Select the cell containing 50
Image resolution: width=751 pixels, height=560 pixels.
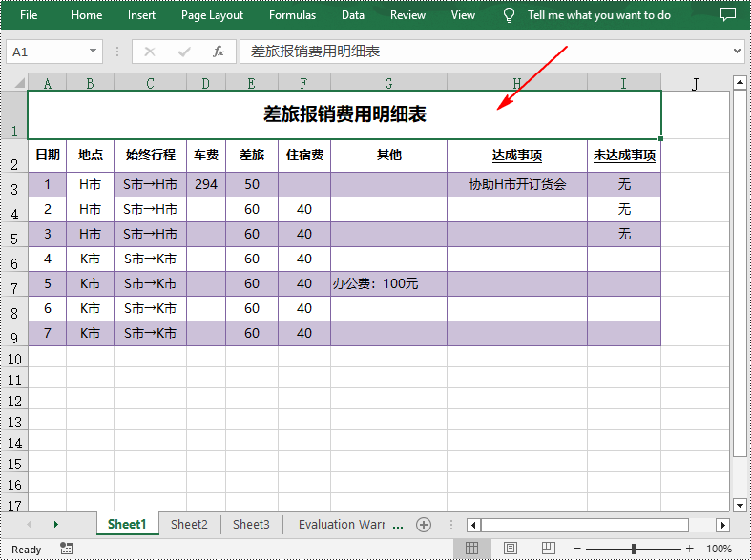(252, 184)
